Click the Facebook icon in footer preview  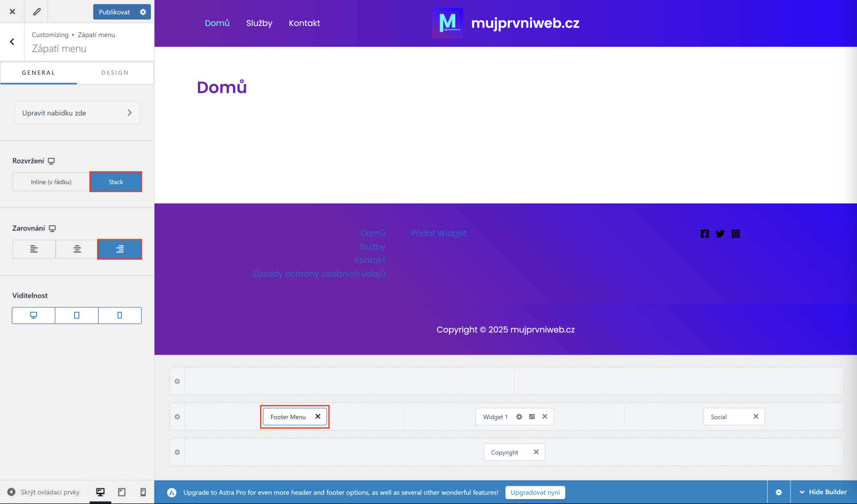(x=704, y=233)
